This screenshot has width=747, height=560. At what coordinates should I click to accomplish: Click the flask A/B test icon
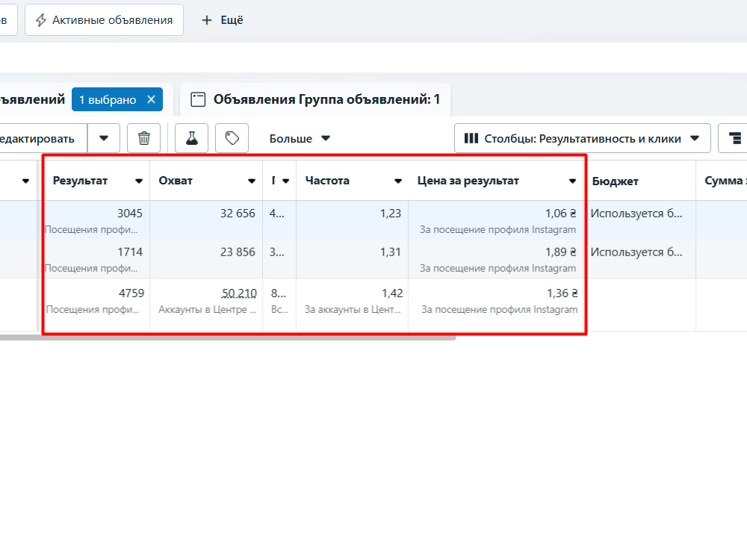point(191,139)
